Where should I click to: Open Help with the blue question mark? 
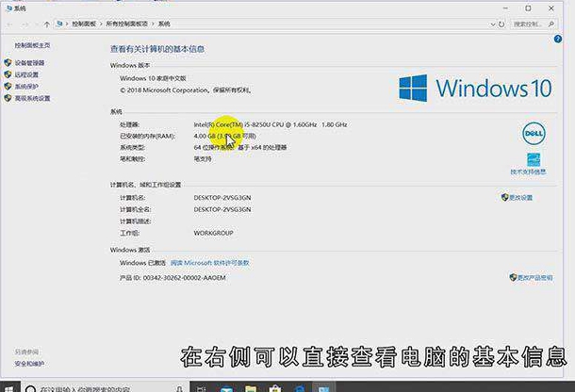(x=558, y=39)
